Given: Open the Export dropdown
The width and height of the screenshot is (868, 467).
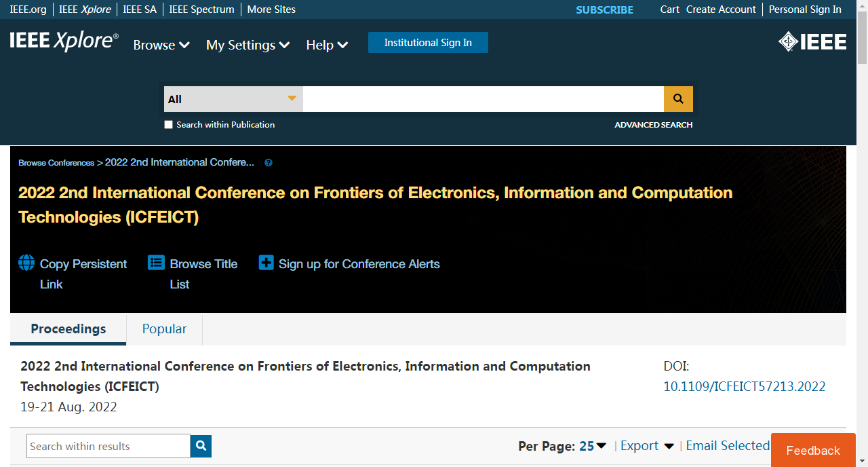Looking at the screenshot, I should [647, 446].
